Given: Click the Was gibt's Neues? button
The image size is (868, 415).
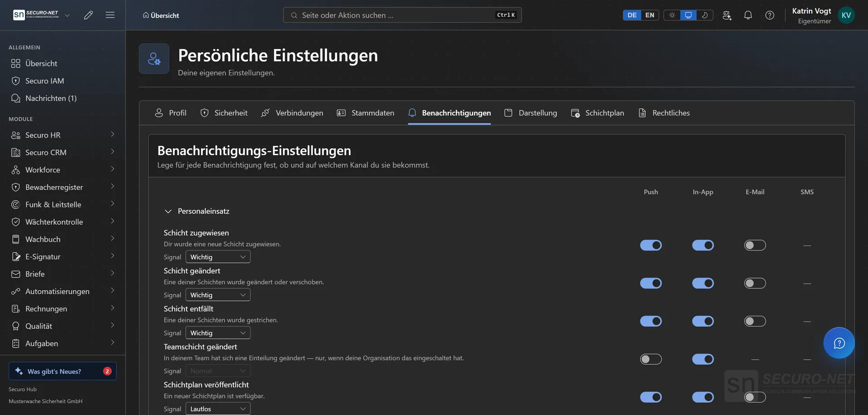Looking at the screenshot, I should (63, 371).
